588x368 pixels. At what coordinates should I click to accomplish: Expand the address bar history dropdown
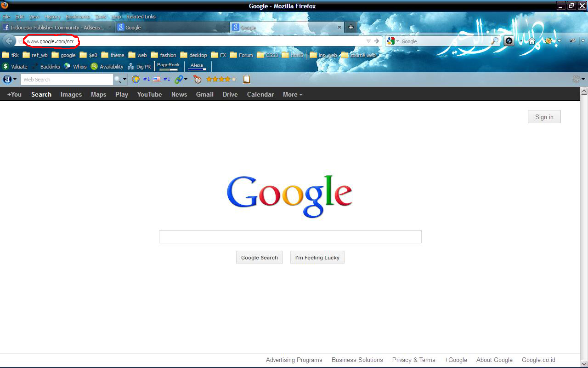click(x=368, y=41)
